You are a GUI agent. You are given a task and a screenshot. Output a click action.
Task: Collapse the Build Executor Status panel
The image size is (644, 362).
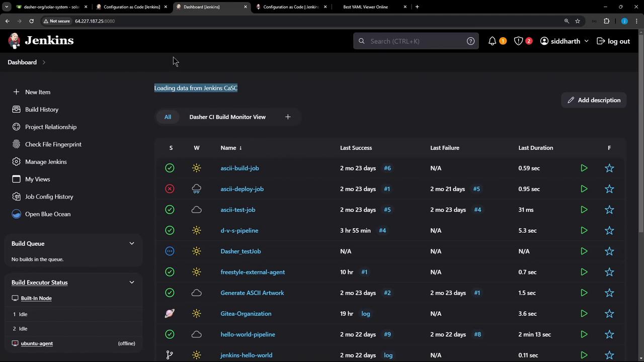click(132, 283)
